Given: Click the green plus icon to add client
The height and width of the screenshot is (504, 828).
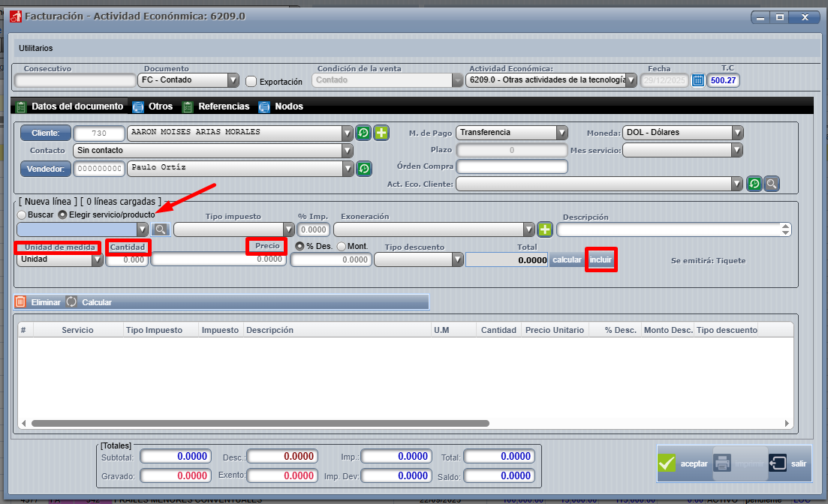Looking at the screenshot, I should (x=381, y=133).
